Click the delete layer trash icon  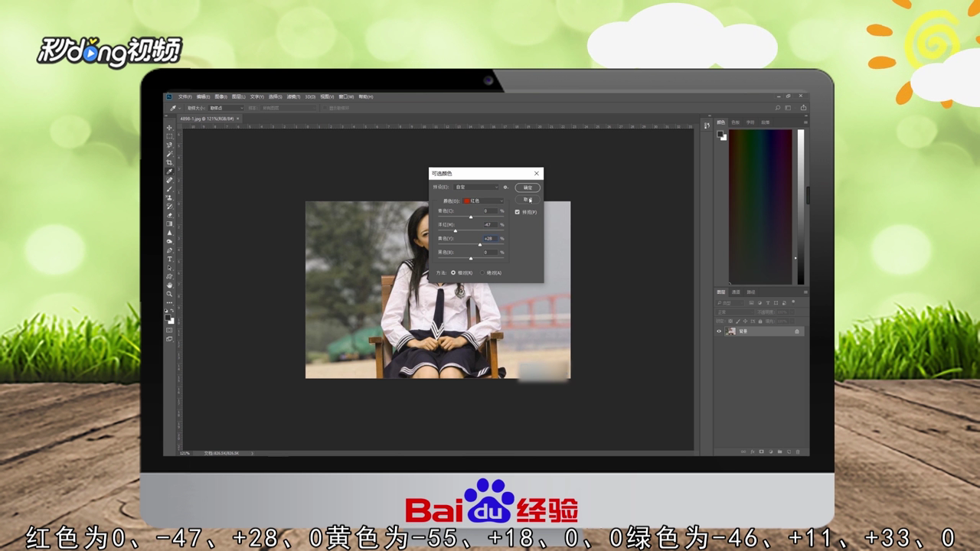tap(798, 452)
